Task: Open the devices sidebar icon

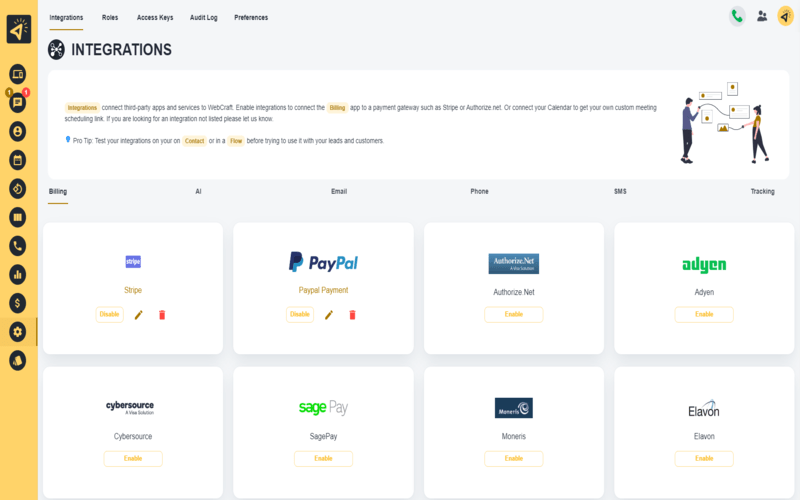Action: tap(17, 74)
